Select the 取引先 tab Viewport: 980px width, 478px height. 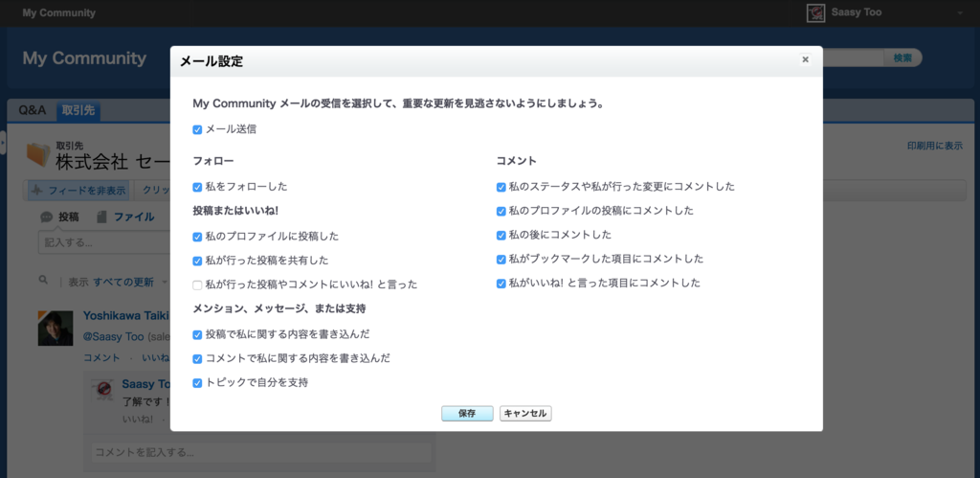tap(78, 110)
